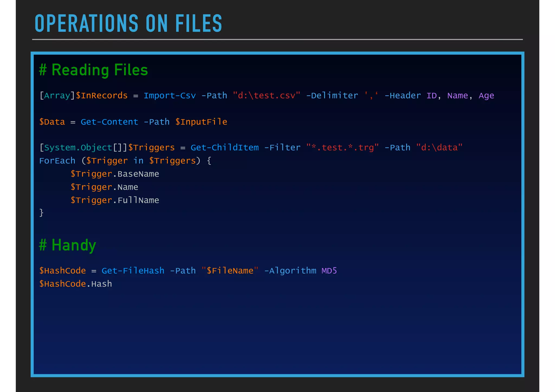Click the [Array] type in the first code line
Image resolution: width=555 pixels, height=392 pixels.
pos(57,96)
